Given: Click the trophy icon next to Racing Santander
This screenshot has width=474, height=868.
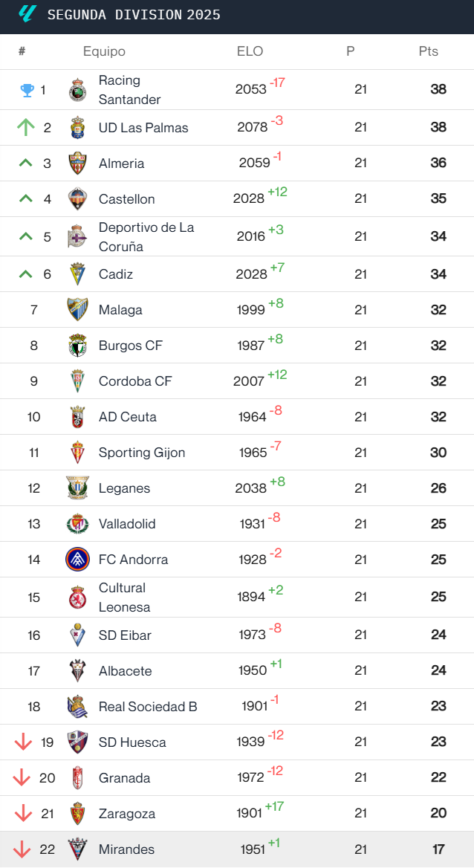Looking at the screenshot, I should [x=27, y=87].
